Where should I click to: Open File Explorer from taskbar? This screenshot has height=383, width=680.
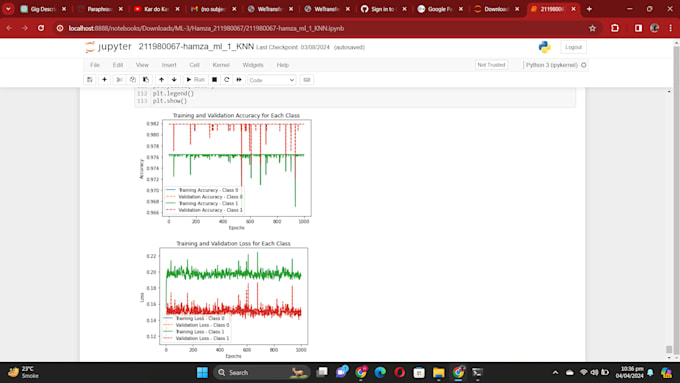tap(438, 372)
